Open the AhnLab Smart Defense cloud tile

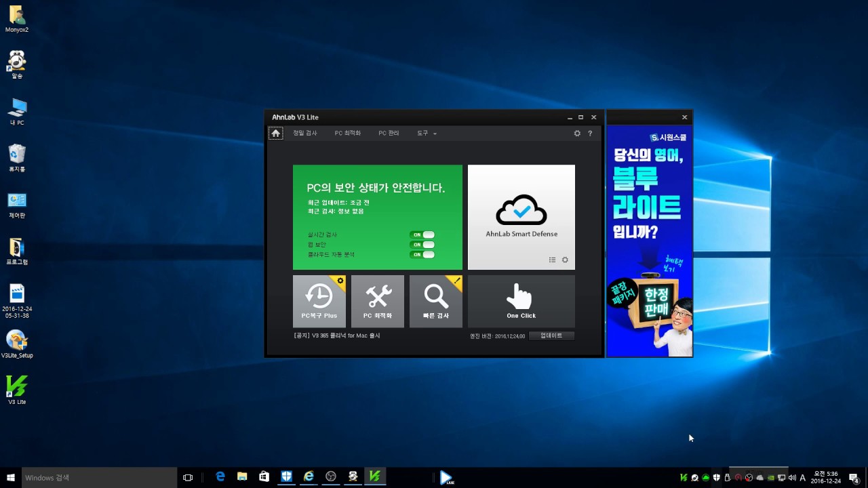tap(521, 217)
